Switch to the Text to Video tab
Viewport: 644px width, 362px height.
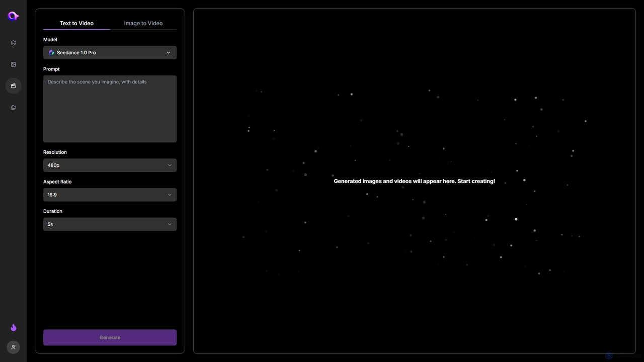(76, 23)
